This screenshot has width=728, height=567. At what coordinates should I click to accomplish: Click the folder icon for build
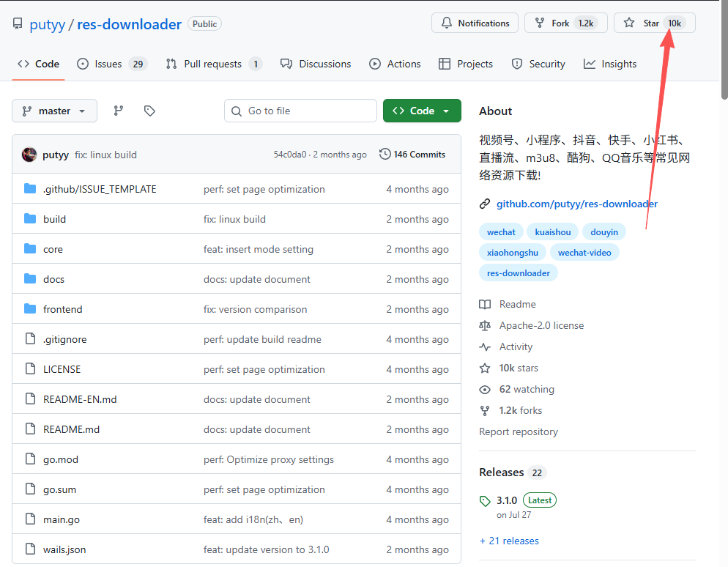[x=30, y=219]
